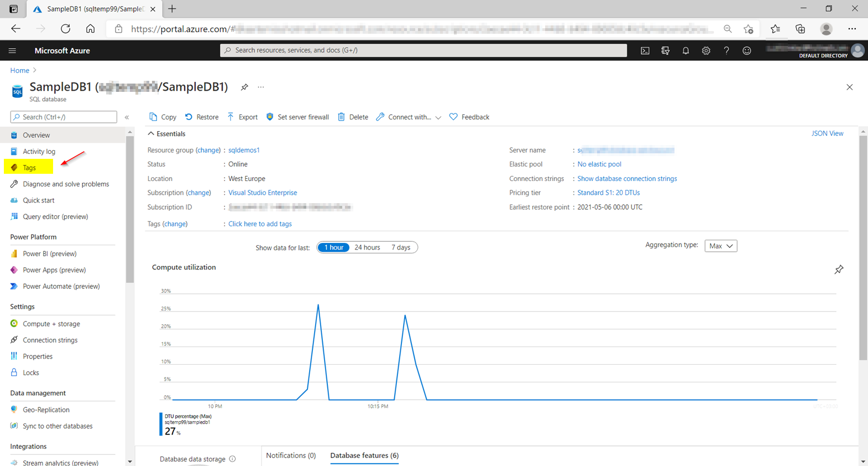Click the Export toolbar button
This screenshot has height=466, width=868.
point(242,117)
